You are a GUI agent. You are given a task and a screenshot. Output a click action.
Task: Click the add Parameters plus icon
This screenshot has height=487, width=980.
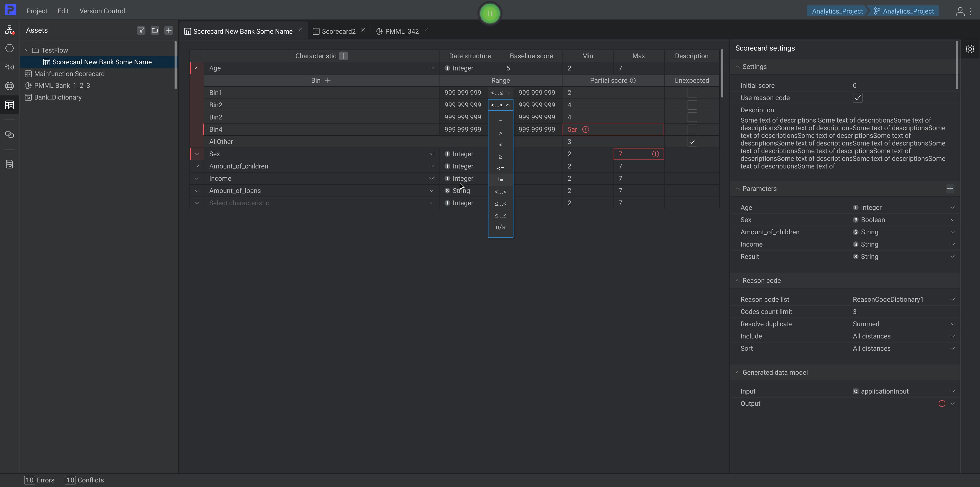click(x=950, y=189)
